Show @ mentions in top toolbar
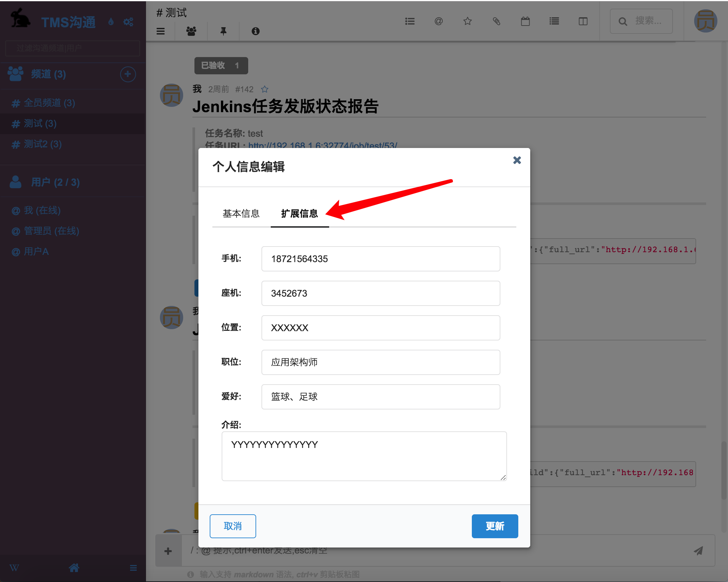Screen dimensions: 728x582 (x=439, y=21)
